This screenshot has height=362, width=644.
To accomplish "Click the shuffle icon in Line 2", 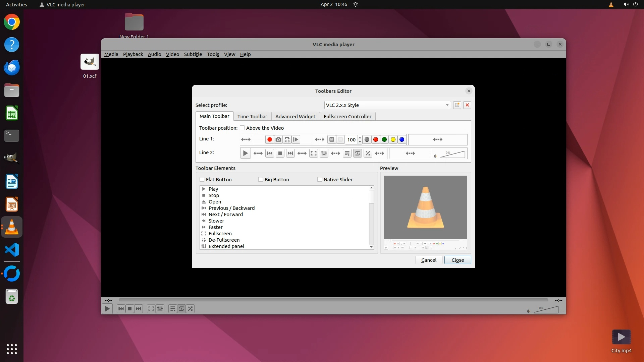I will point(368,153).
